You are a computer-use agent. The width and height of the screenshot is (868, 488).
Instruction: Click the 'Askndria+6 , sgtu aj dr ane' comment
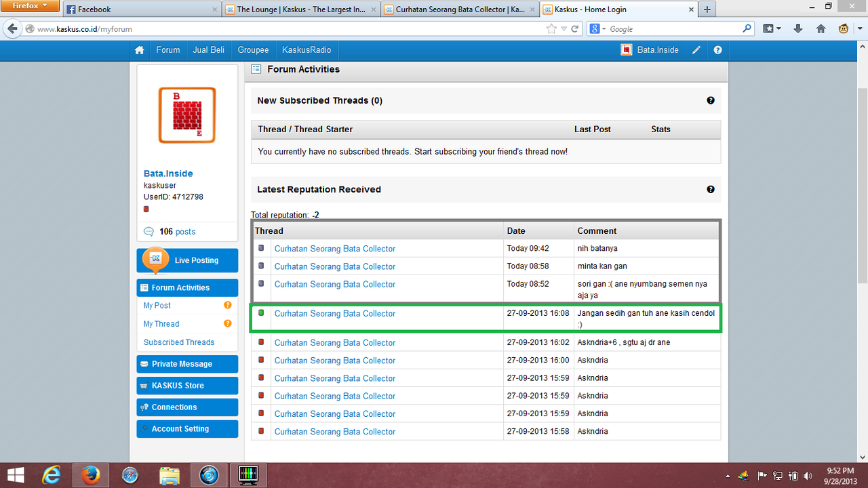(624, 343)
